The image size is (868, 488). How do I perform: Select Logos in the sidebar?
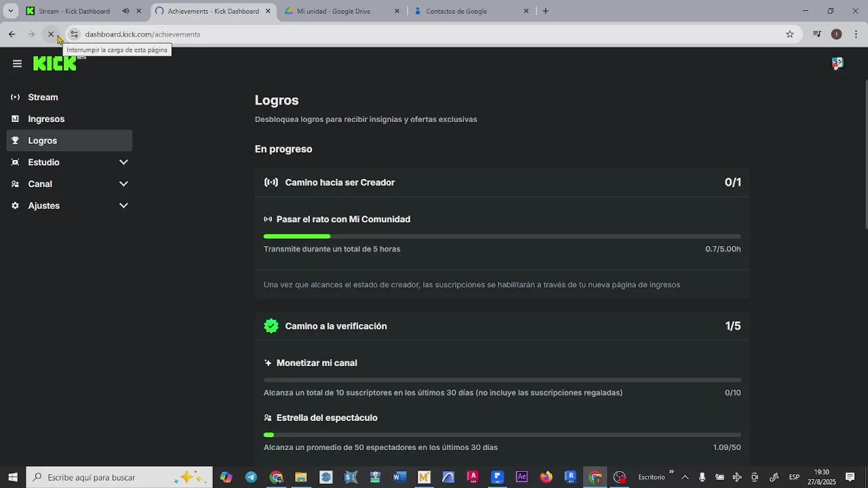[x=69, y=140]
